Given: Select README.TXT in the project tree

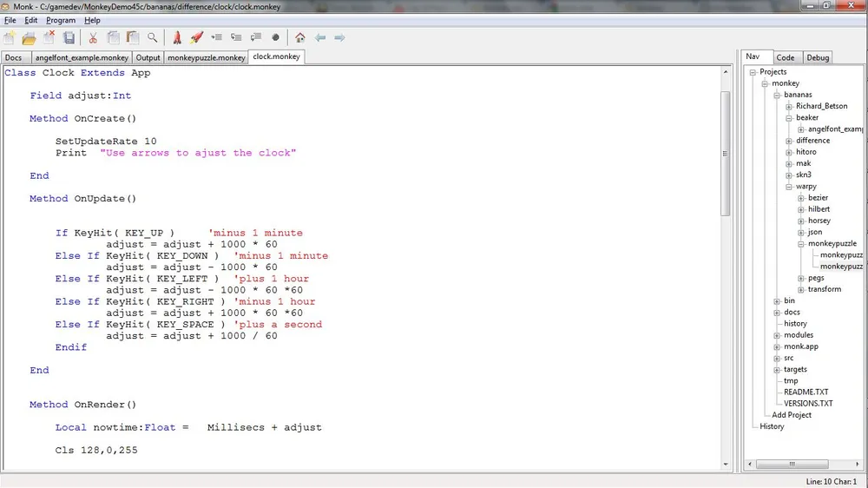Looking at the screenshot, I should pyautogui.click(x=806, y=392).
